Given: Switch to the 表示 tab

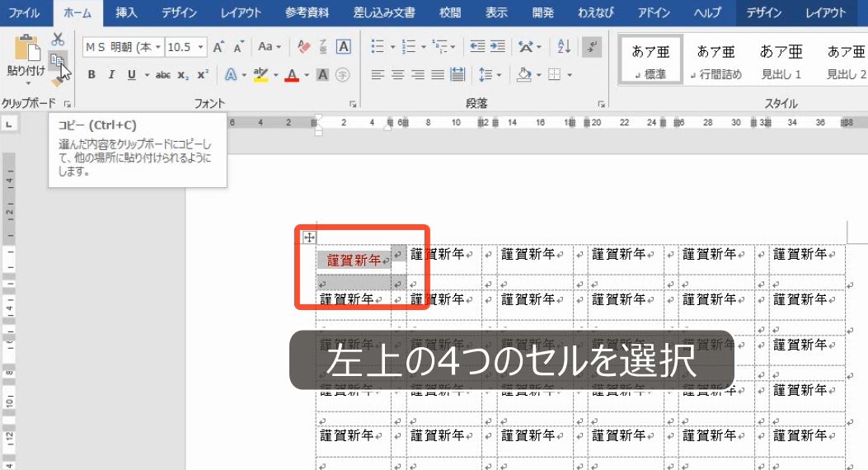Looking at the screenshot, I should (x=496, y=12).
